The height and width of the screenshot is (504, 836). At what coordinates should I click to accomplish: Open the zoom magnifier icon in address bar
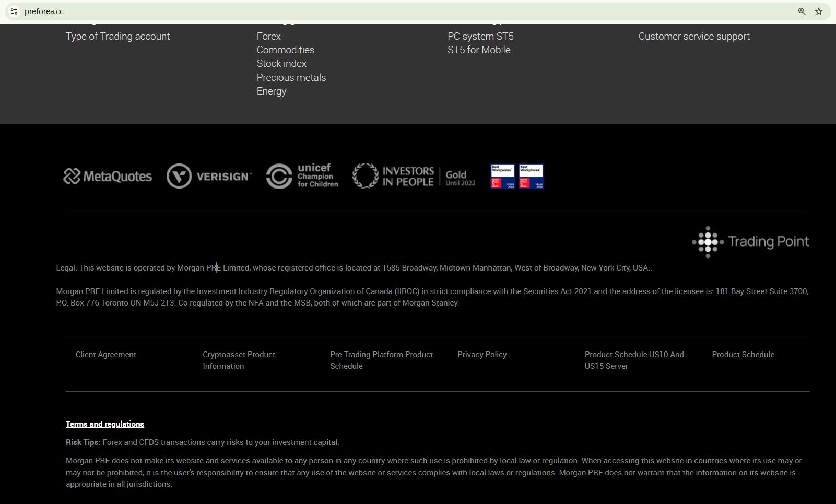click(802, 11)
